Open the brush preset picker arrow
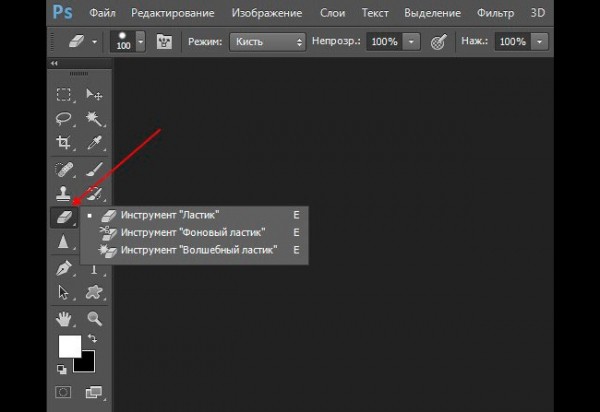The height and width of the screenshot is (412, 600). [x=140, y=43]
